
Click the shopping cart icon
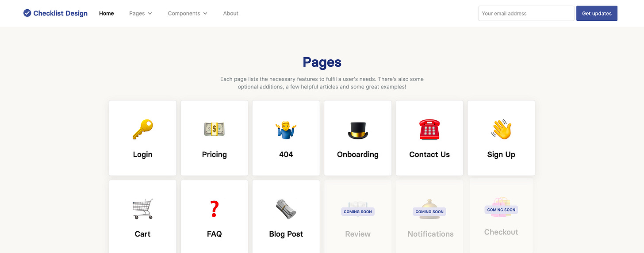pyautogui.click(x=142, y=209)
